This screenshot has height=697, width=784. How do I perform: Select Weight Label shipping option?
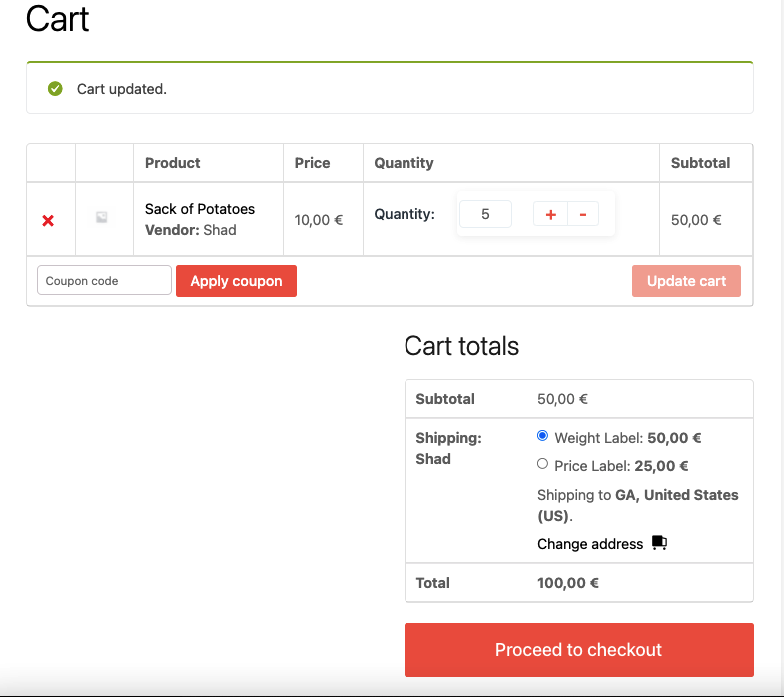pyautogui.click(x=542, y=436)
